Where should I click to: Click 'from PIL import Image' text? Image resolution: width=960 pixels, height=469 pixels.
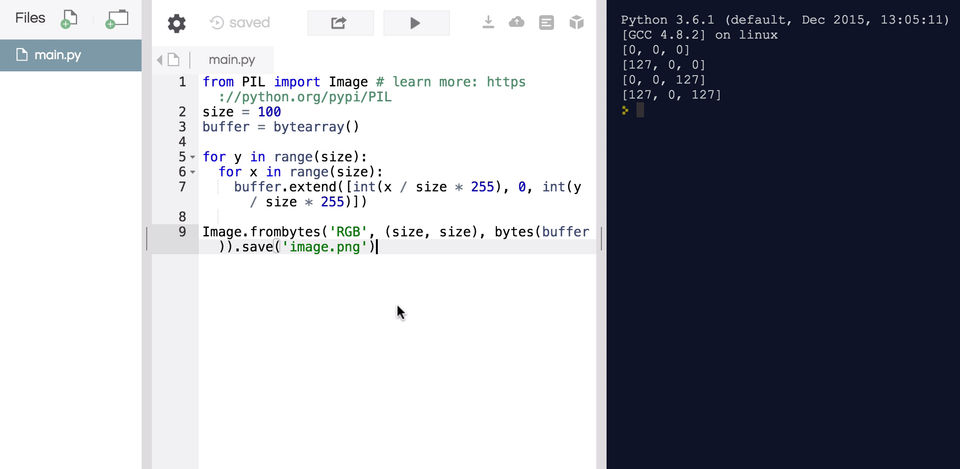pos(285,82)
